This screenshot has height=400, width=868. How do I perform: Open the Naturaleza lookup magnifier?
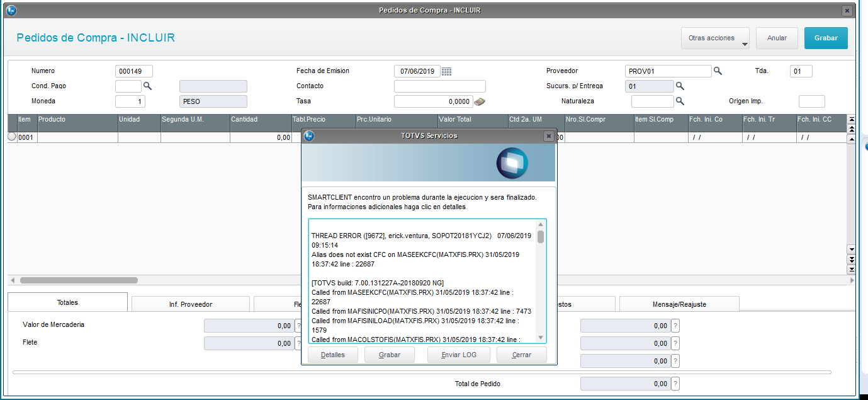click(680, 101)
